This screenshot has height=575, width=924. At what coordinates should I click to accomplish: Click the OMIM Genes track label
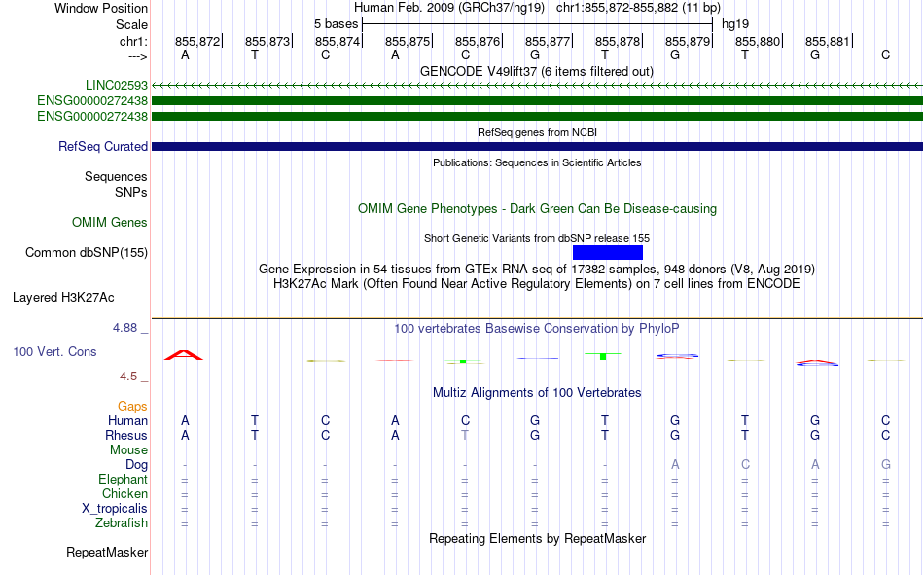(x=110, y=223)
